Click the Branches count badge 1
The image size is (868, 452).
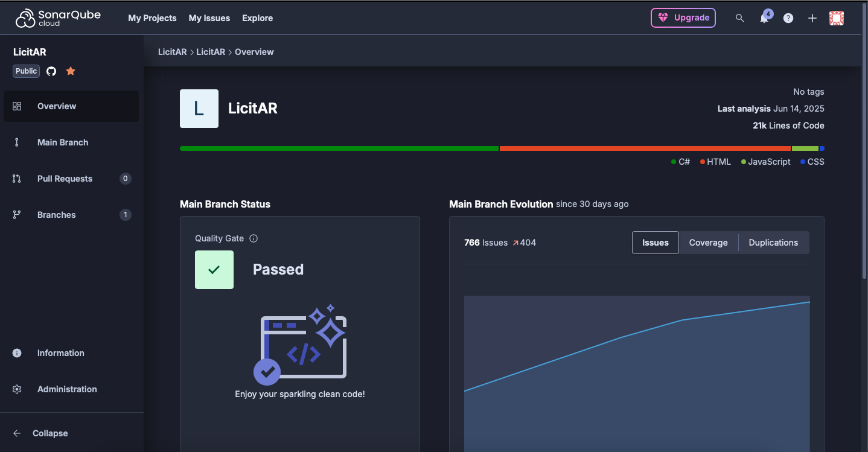point(126,215)
